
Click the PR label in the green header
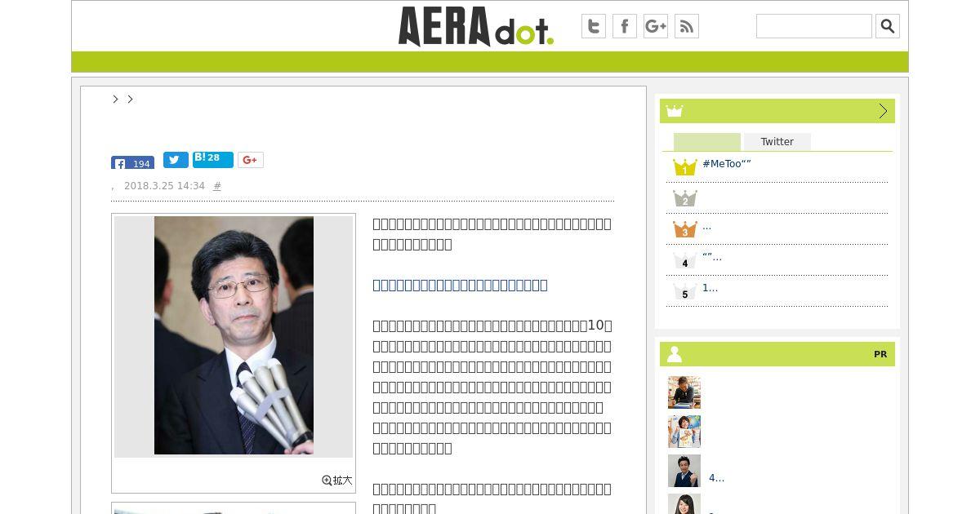880,354
